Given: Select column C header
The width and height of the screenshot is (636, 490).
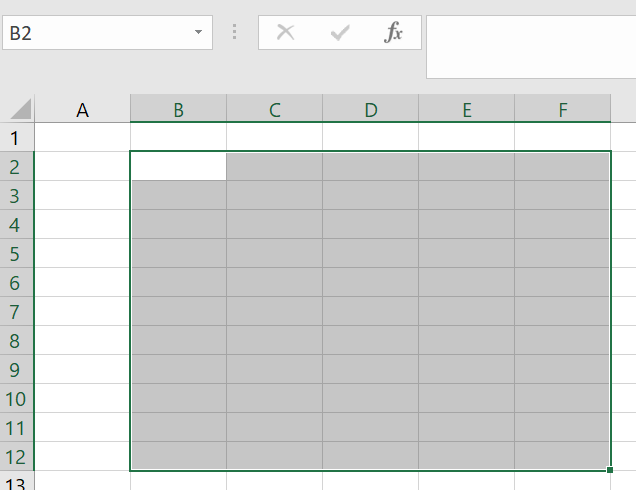Looking at the screenshot, I should coord(274,110).
